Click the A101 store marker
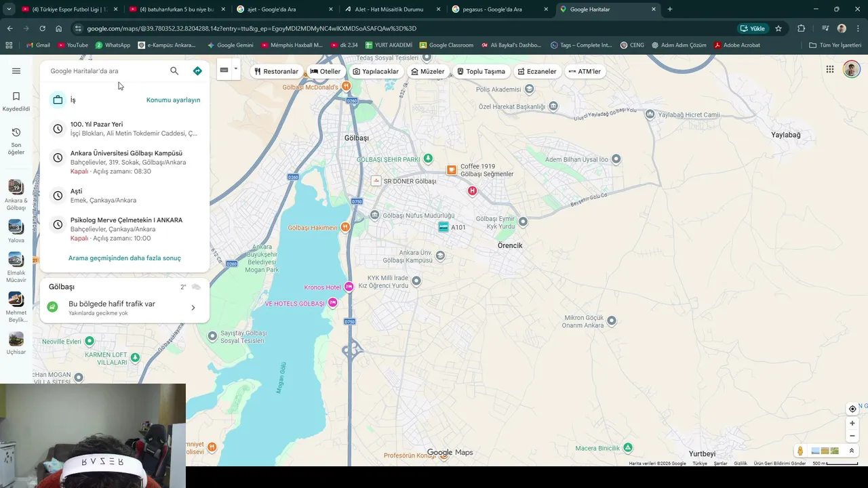 [x=443, y=227]
